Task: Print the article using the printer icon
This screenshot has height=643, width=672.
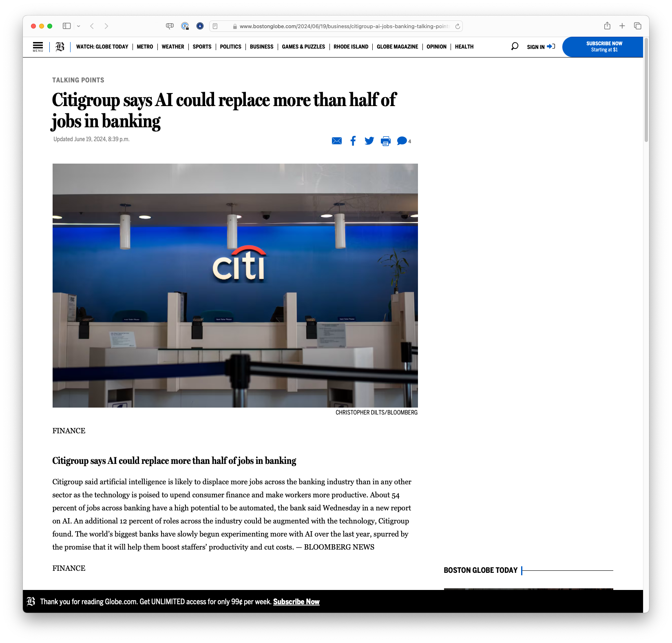Action: pos(385,141)
